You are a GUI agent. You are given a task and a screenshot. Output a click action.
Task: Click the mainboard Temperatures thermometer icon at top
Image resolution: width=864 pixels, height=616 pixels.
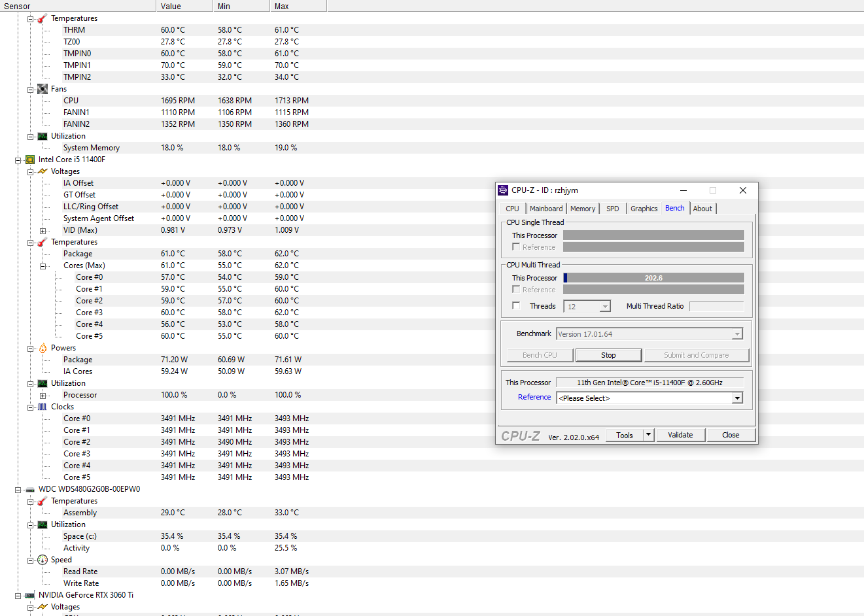pos(43,18)
